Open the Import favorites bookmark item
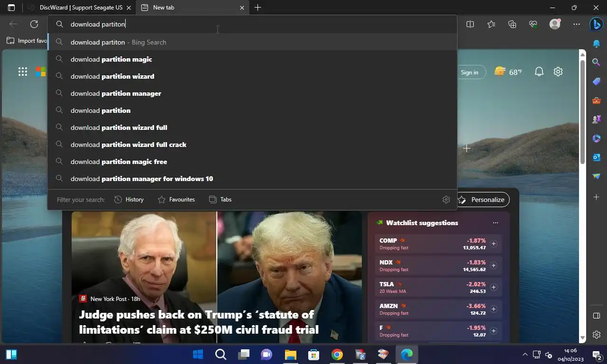The image size is (607, 364). pyautogui.click(x=28, y=41)
